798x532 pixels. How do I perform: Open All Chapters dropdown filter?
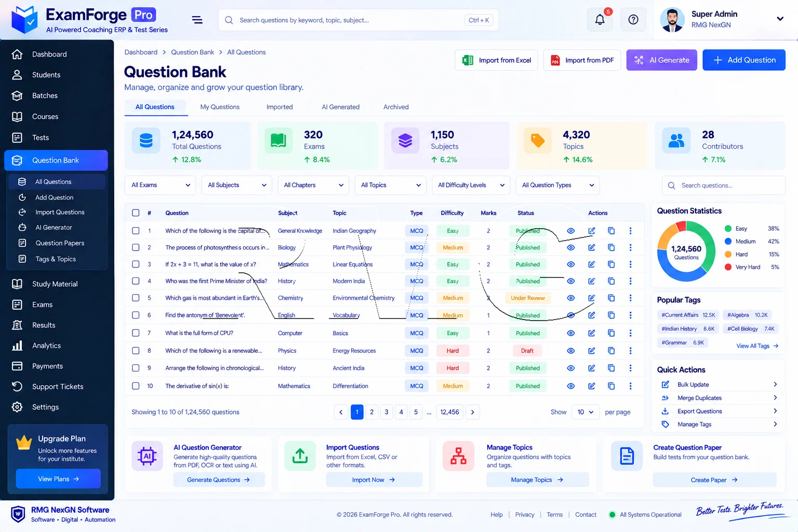coord(313,185)
